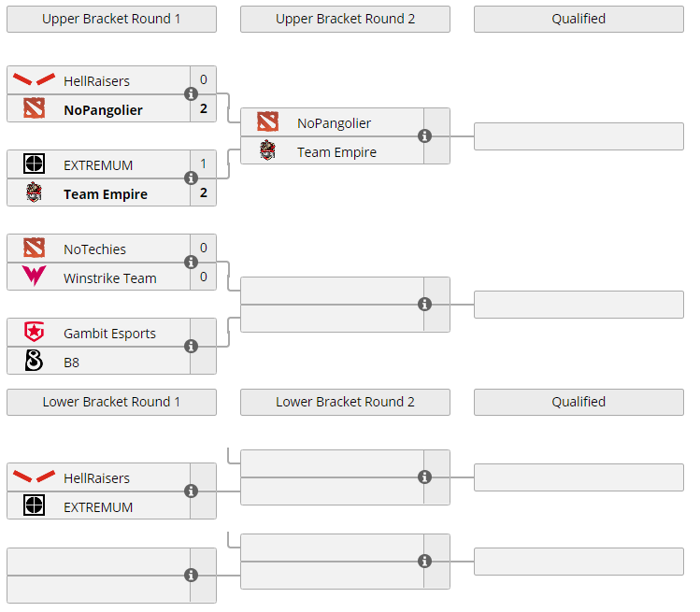Click the Upper Bracket Round 1 header
Screen dimensions: 700x612
tap(111, 19)
